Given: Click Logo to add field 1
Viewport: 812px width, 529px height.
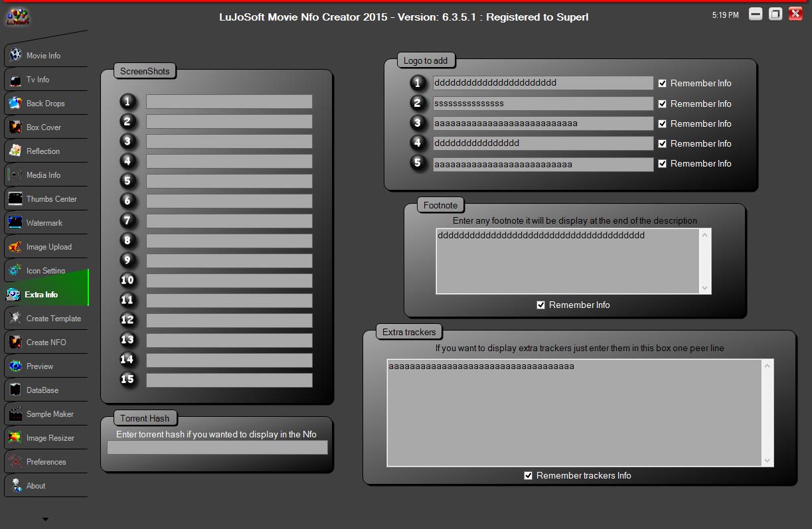Looking at the screenshot, I should tap(543, 83).
